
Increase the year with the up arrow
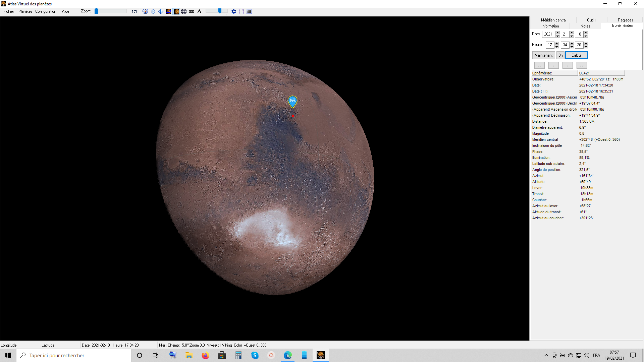(x=557, y=33)
